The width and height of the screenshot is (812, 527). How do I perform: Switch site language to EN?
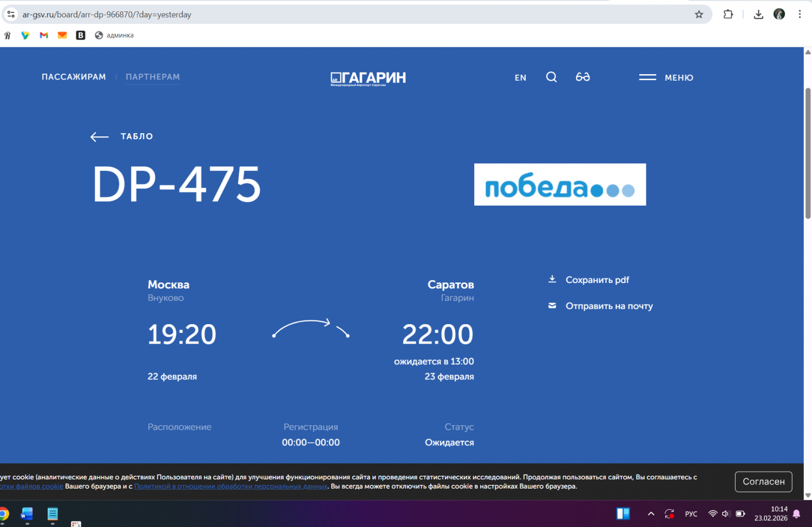coord(520,78)
